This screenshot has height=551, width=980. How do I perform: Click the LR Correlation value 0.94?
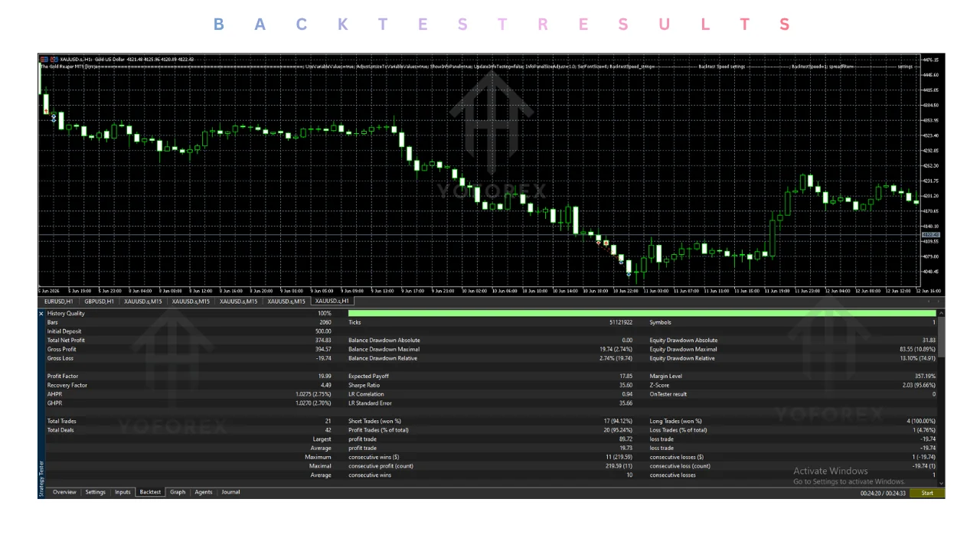point(627,394)
